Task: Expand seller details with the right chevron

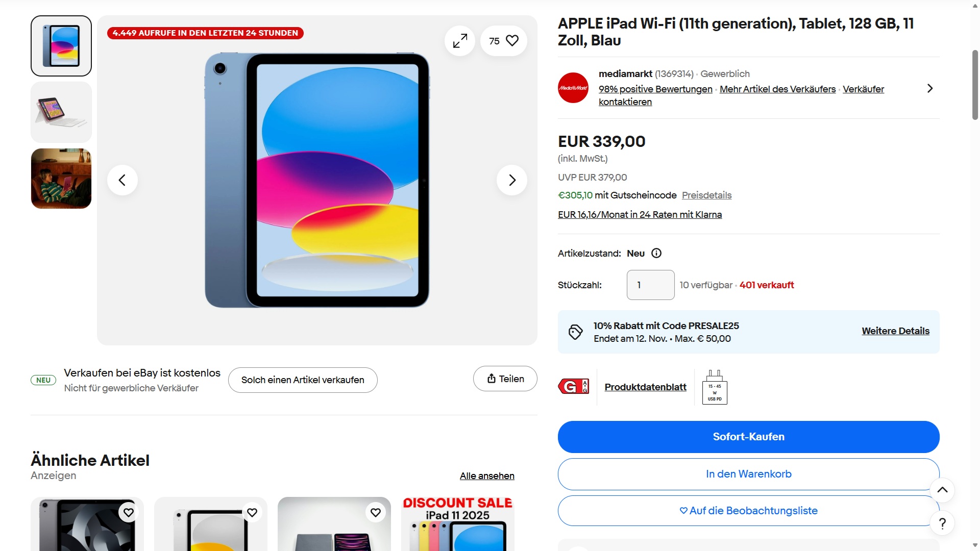Action: (929, 88)
